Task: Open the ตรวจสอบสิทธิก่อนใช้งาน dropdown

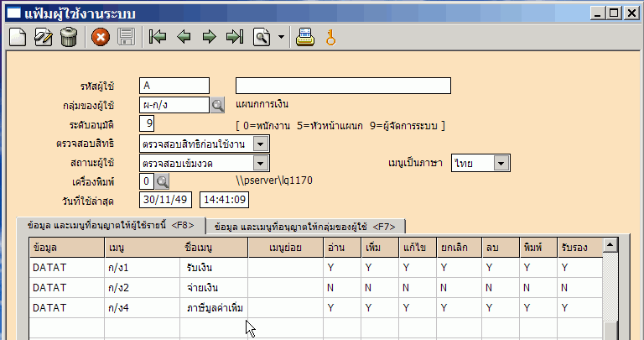Action: pyautogui.click(x=261, y=144)
